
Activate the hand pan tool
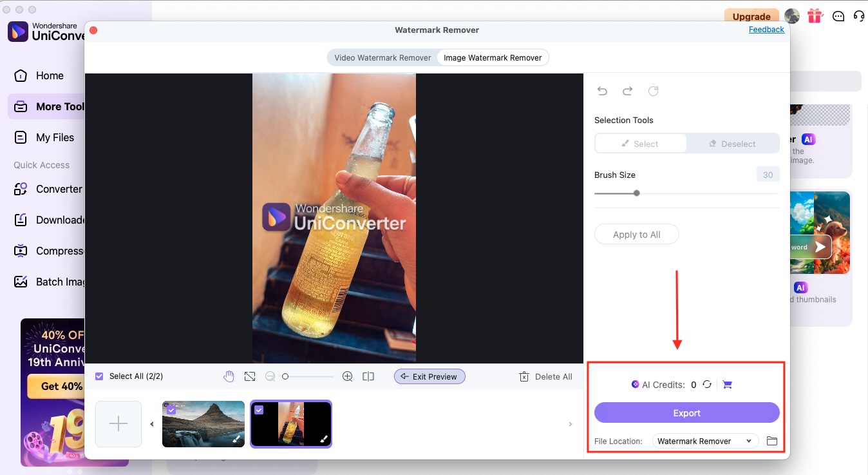229,376
